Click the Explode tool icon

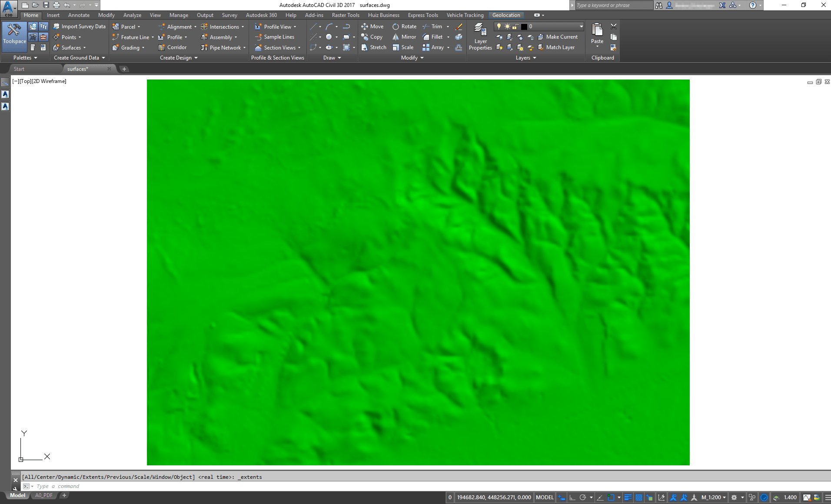point(459,37)
